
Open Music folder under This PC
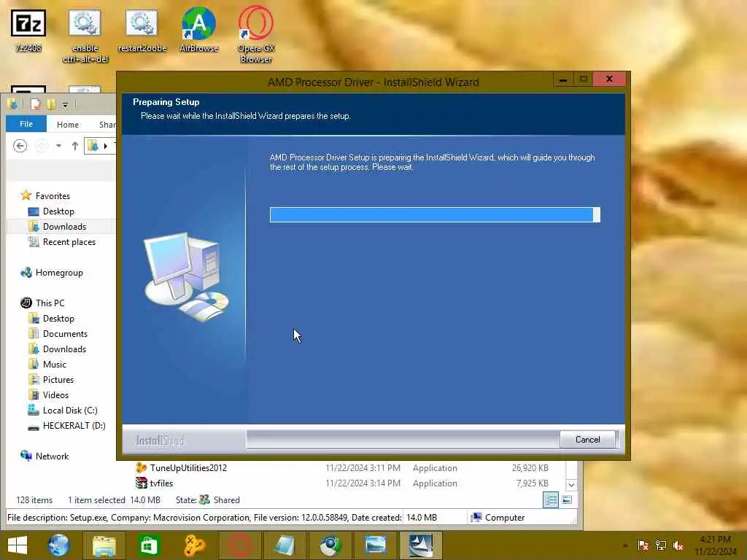coord(54,365)
